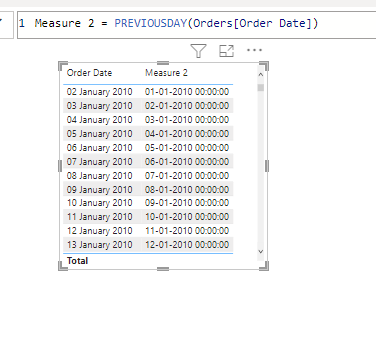The height and width of the screenshot is (361, 376).
Task: Click the 09-01-2010 00:00:00 value
Action: coord(187,203)
